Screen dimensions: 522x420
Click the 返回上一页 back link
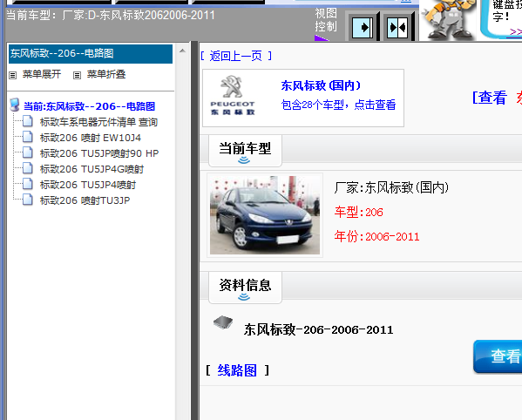pos(236,56)
